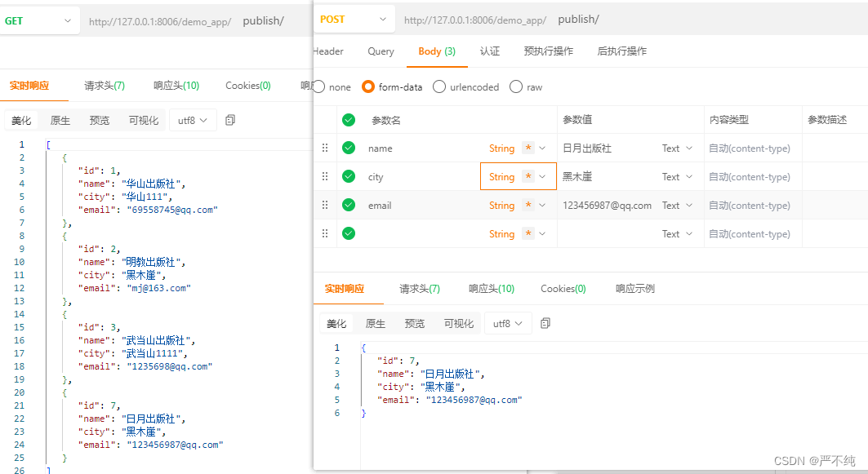868x474 pixels.
Task: Select 实时响应 tab in POST window
Action: [345, 288]
